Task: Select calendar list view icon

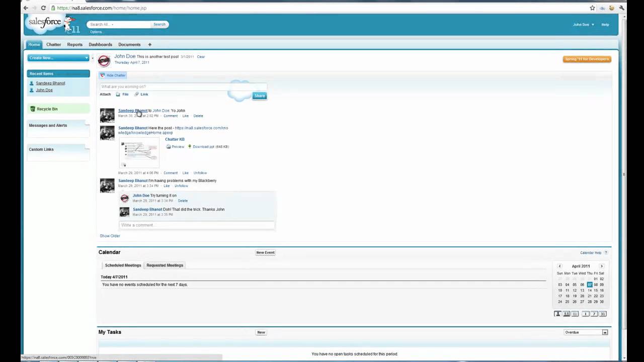Action: (575, 314)
